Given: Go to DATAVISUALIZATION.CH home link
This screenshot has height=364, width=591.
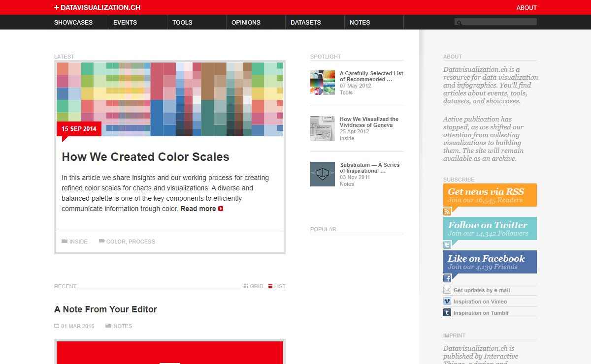Looking at the screenshot, I should [x=100, y=7].
